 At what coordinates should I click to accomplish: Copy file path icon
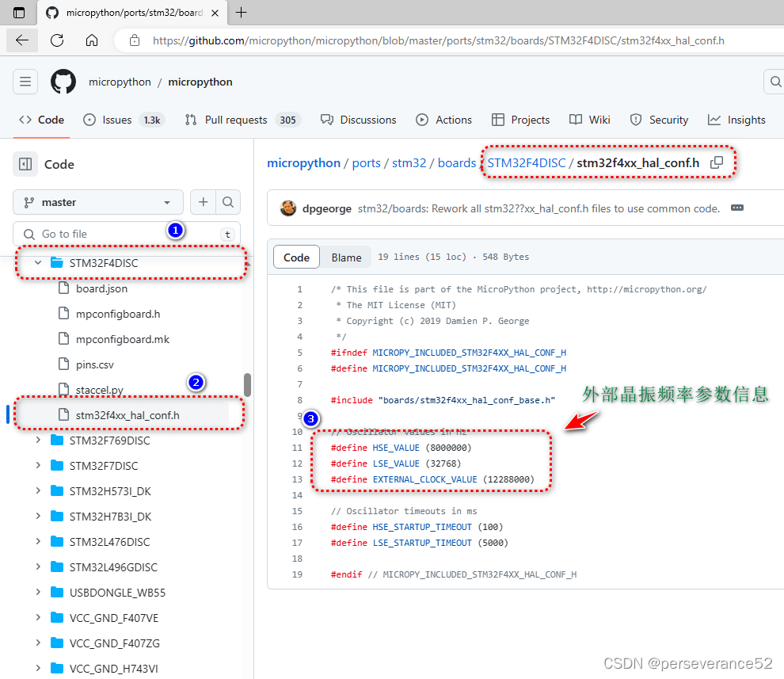point(717,162)
